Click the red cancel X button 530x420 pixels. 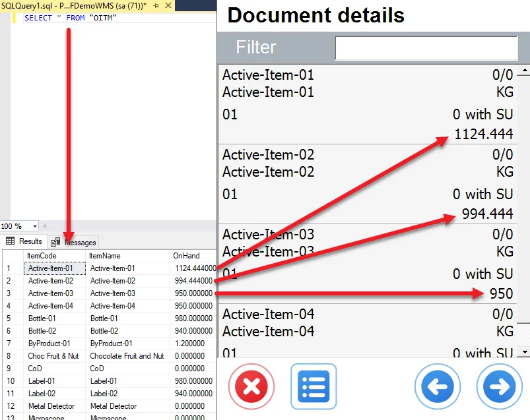tap(251, 386)
